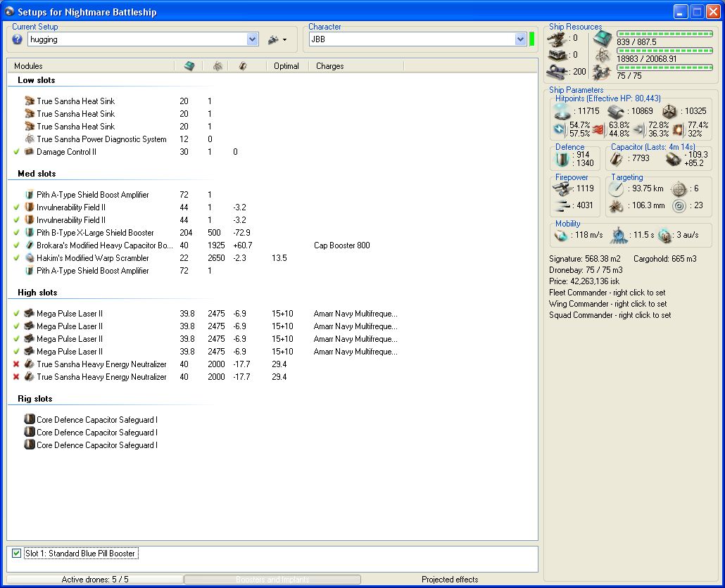Screen dimensions: 725x588
Task: Toggle first Invulnerability Field II active checkmark
Action: (17, 207)
